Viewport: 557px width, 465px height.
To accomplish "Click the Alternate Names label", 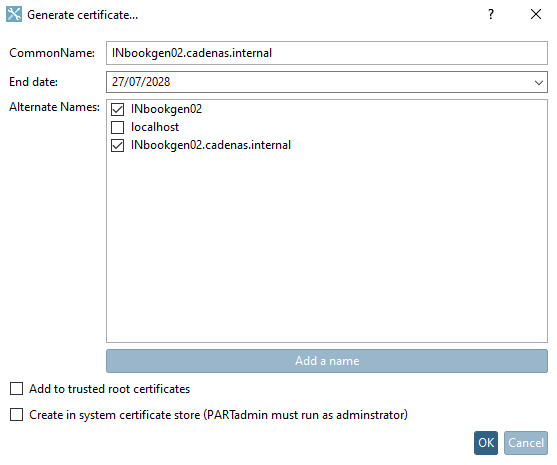I will (x=54, y=107).
